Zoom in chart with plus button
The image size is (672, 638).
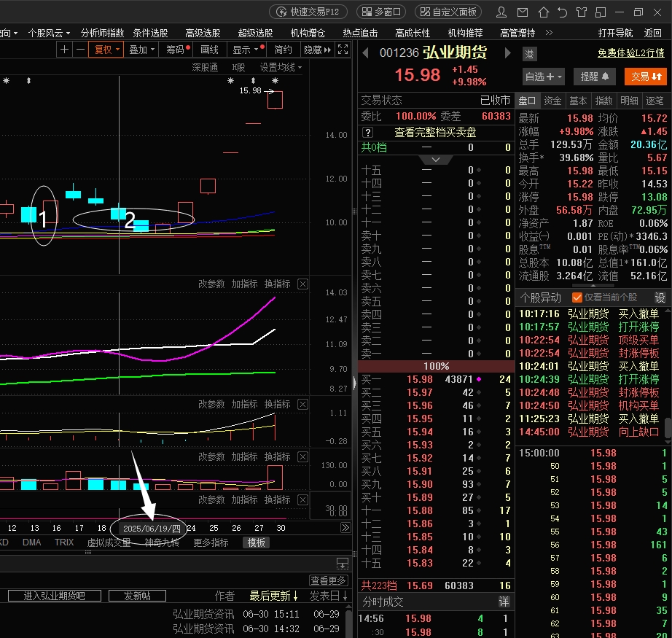coord(64,50)
